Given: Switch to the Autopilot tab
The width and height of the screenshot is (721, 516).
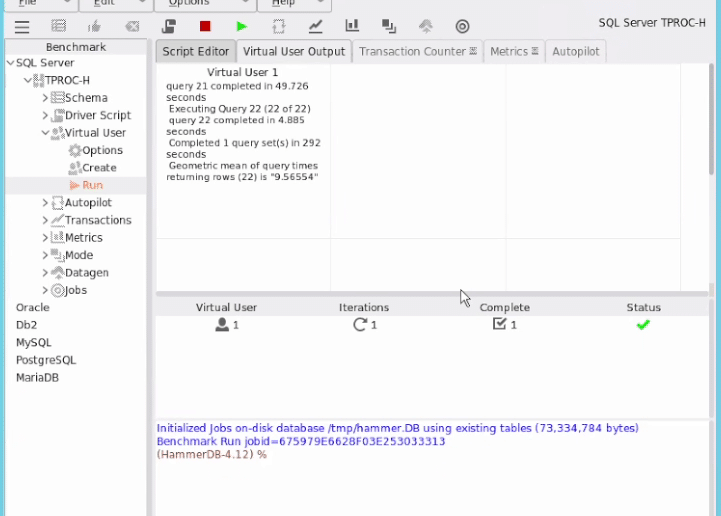Looking at the screenshot, I should [576, 51].
